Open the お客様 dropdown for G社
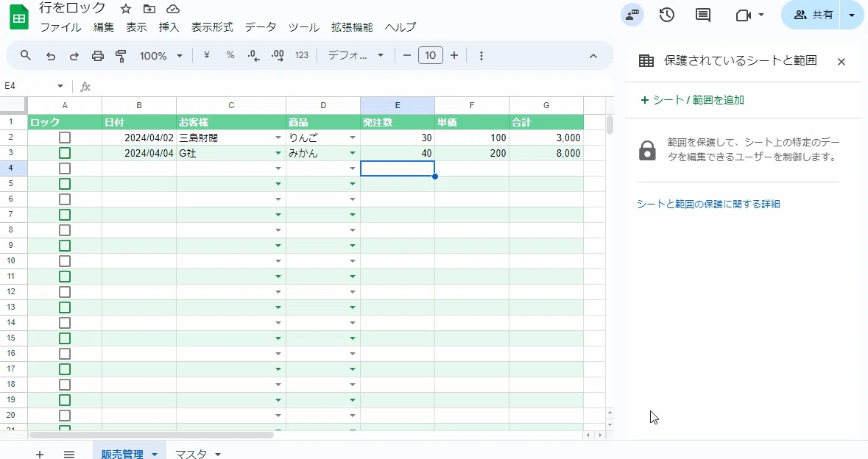868x459 pixels. pyautogui.click(x=278, y=153)
